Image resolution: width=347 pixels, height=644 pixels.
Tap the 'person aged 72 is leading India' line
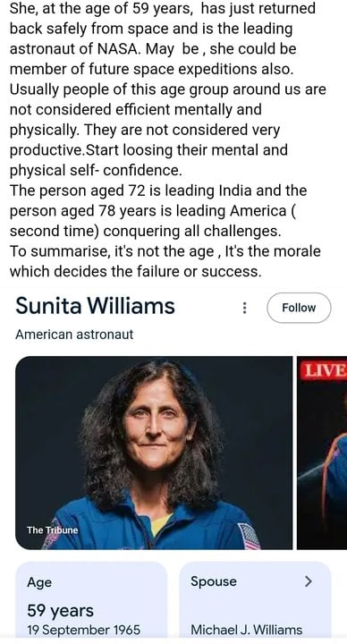click(158, 191)
